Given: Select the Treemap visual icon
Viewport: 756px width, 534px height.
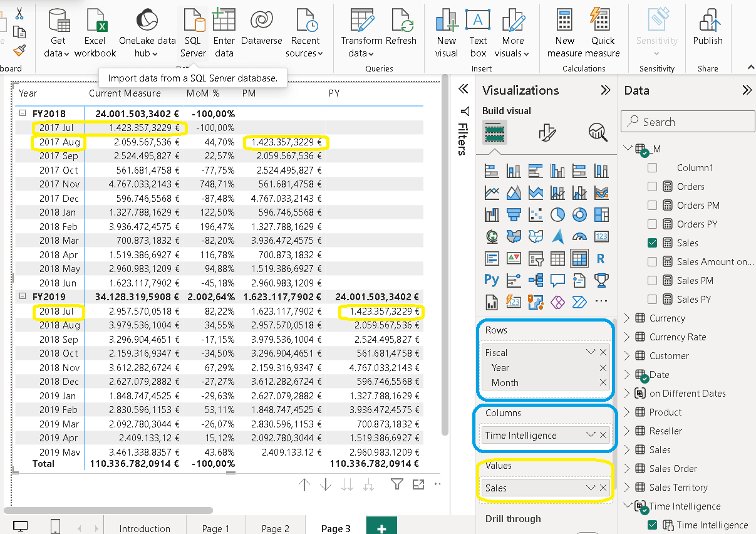Looking at the screenshot, I should click(x=601, y=214).
